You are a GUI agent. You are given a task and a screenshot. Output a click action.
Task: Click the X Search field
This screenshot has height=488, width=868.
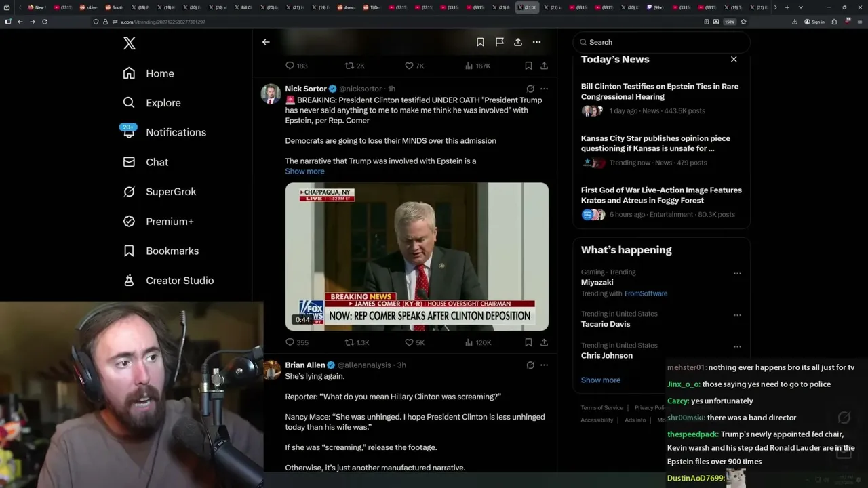(662, 42)
